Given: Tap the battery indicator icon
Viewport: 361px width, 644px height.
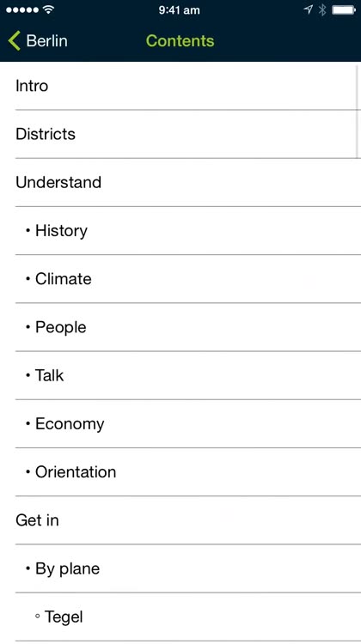Looking at the screenshot, I should point(344,9).
